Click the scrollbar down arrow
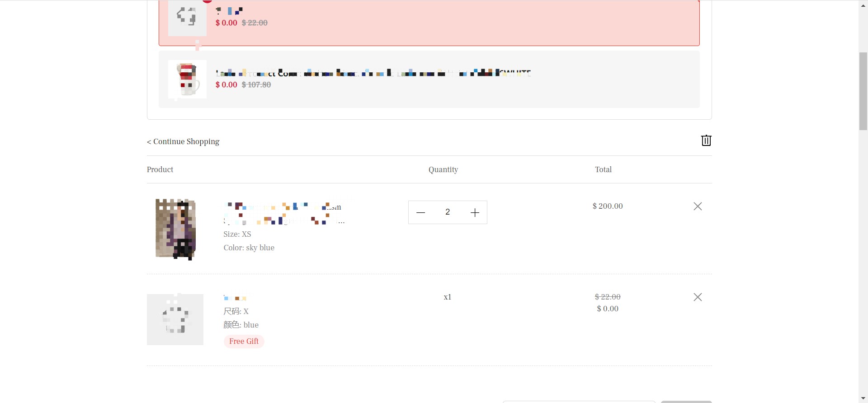868x403 pixels. pyautogui.click(x=863, y=398)
